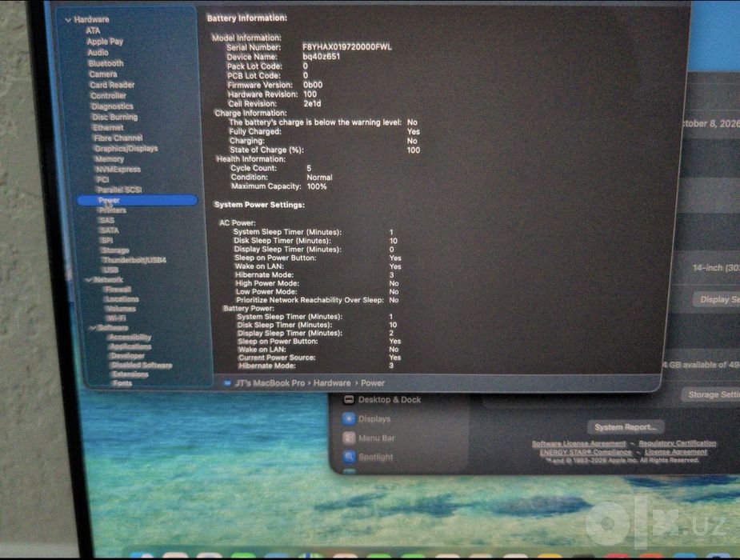This screenshot has width=740, height=560.
Task: Click Storage Settings button in System Settings
Action: coord(711,394)
